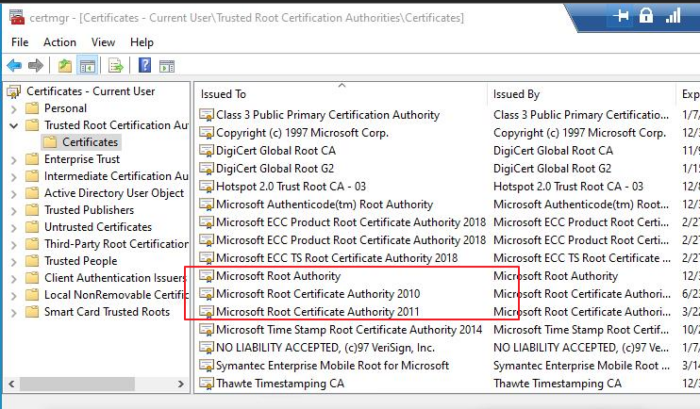Click the Smart Card Trusted Roots folder icon
The width and height of the screenshot is (700, 409).
tap(32, 312)
